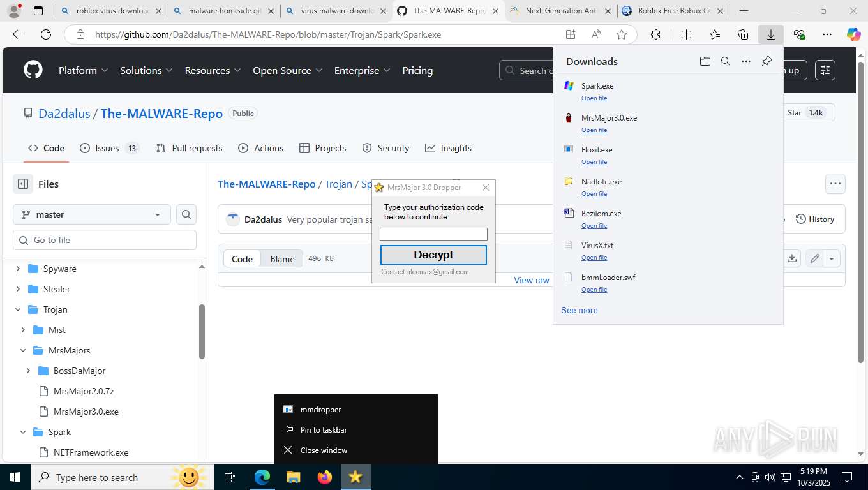Expand the Spyware folder
Screen dimensions: 868x490
18,269
